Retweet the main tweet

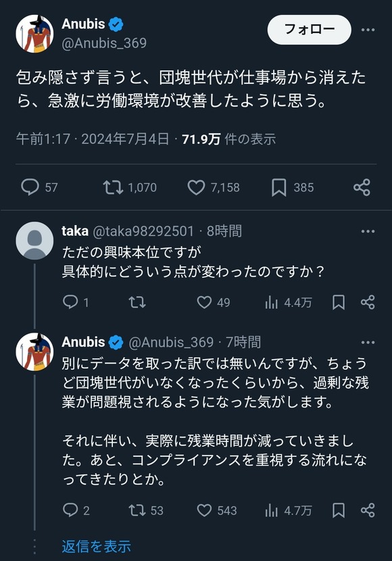pos(112,187)
